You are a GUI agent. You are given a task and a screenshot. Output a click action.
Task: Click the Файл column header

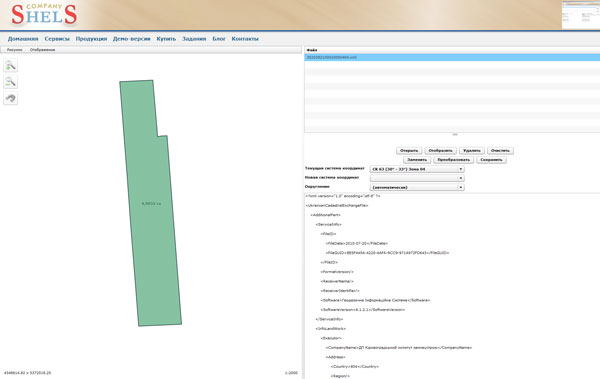click(x=452, y=50)
